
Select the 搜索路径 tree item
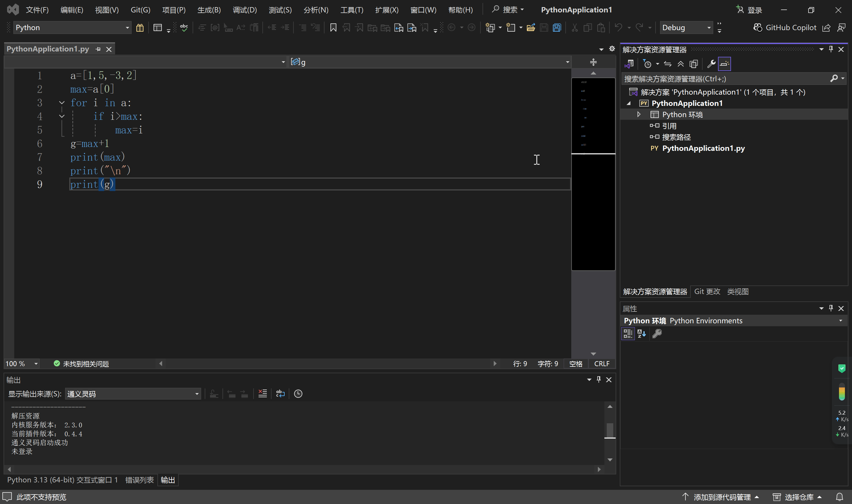(x=676, y=137)
